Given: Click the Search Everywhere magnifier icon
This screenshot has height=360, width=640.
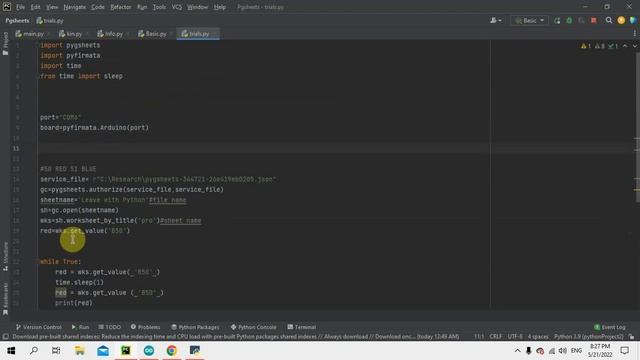Looking at the screenshot, I should (609, 20).
